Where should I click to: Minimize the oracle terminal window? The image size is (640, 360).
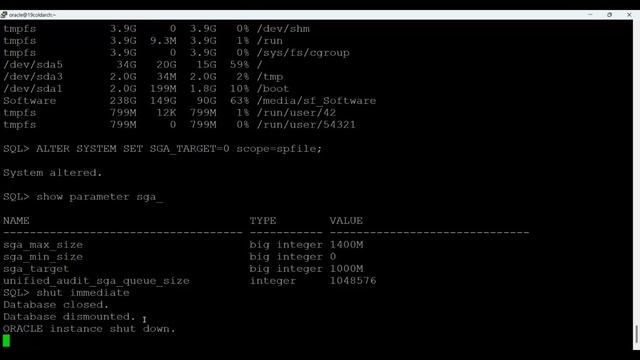point(590,15)
